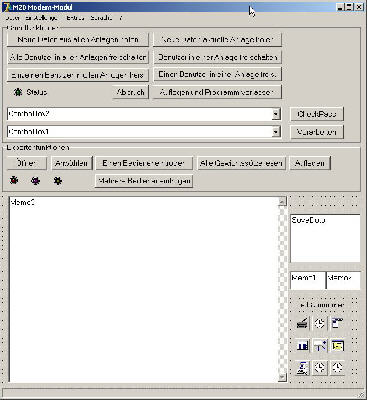Maximize the MZ0 Modem-Modul window
Image resolution: width=367 pixels, height=400 pixels.
(349, 7)
